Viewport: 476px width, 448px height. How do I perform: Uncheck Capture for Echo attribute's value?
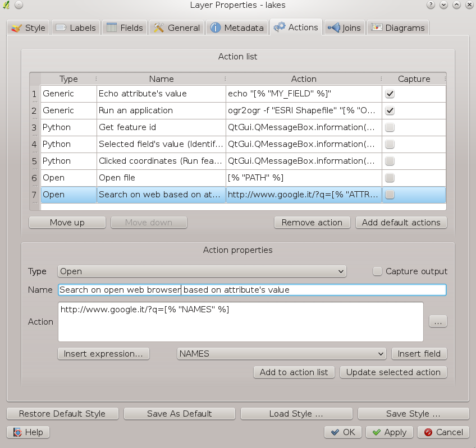390,94
